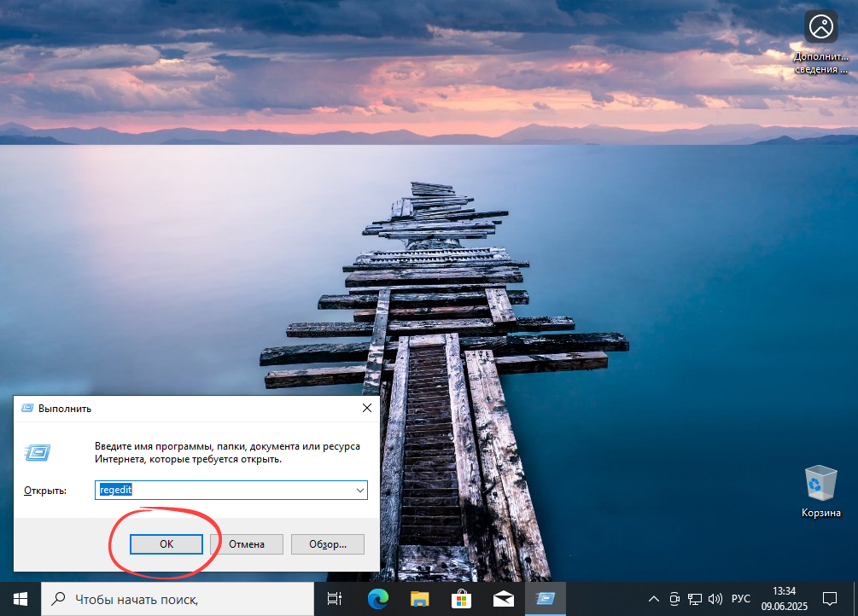Click the Отмена button
This screenshot has height=616, width=858.
point(246,543)
